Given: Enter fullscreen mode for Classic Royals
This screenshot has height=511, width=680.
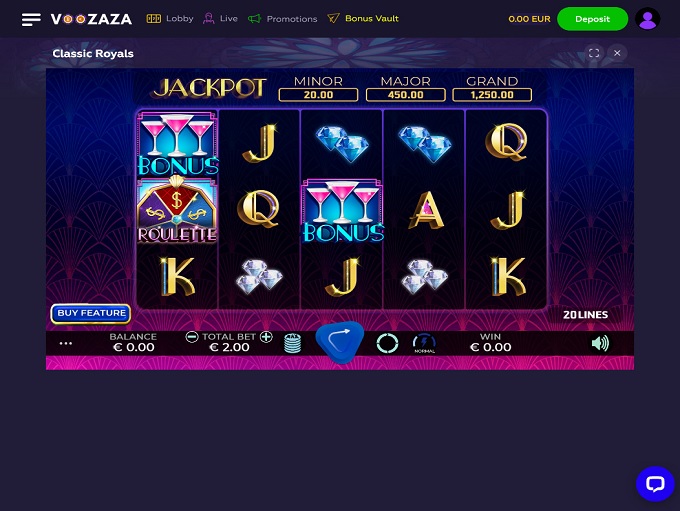Looking at the screenshot, I should tap(594, 53).
